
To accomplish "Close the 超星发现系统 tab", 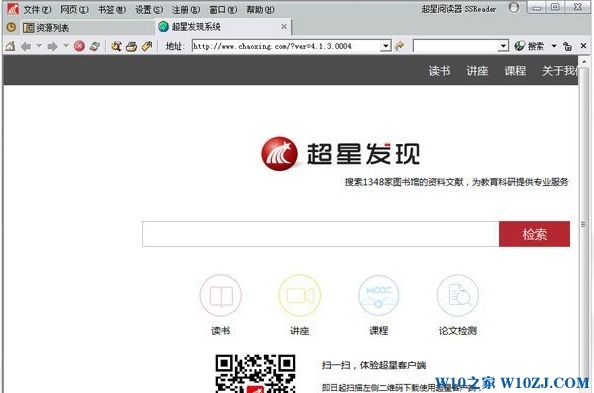I will [x=284, y=27].
